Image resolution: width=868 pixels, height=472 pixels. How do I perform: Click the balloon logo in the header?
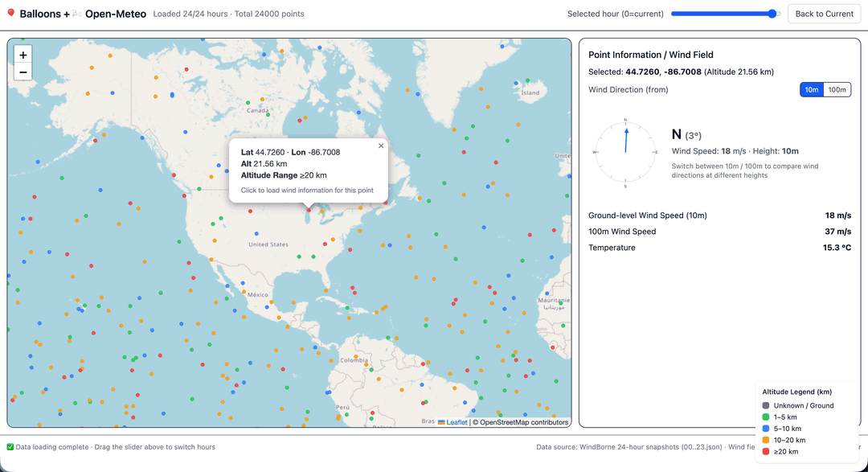[x=10, y=14]
